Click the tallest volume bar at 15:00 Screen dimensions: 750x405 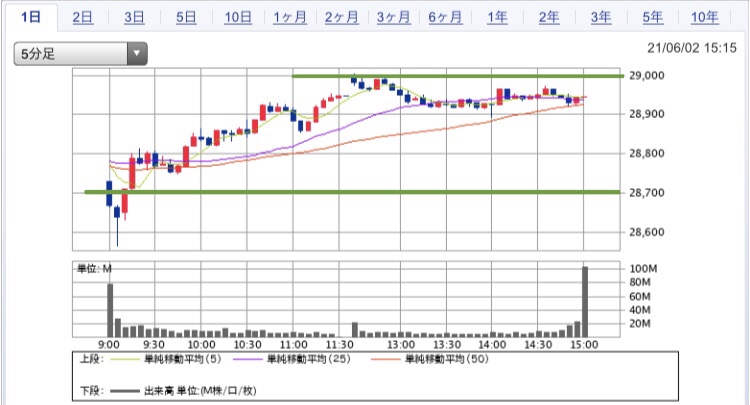coord(585,302)
